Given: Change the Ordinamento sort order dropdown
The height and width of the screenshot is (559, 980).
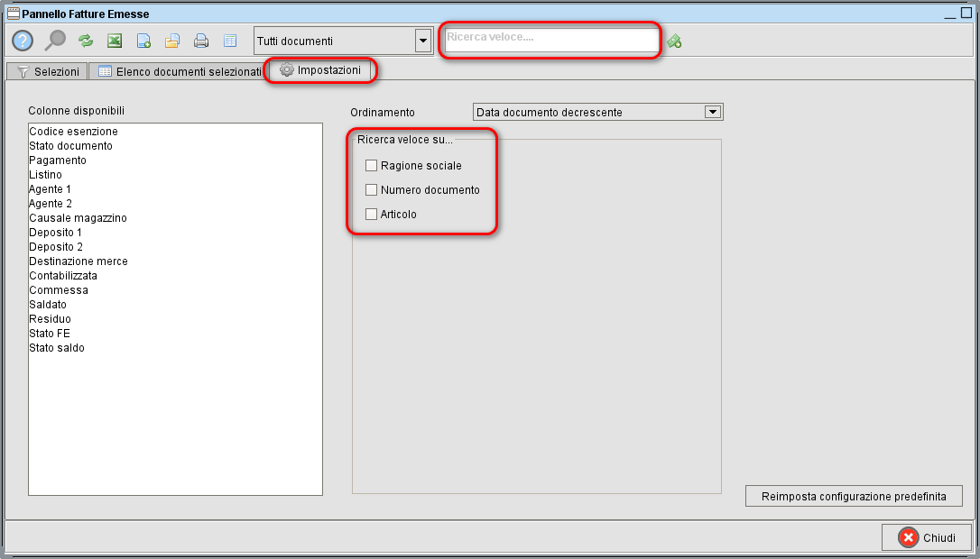Looking at the screenshot, I should pos(713,111).
